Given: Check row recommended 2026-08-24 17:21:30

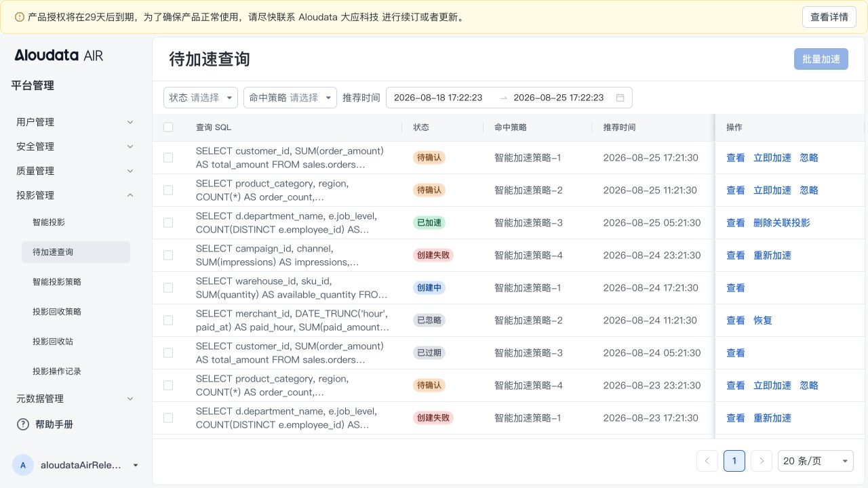Looking at the screenshot, I should pos(168,287).
